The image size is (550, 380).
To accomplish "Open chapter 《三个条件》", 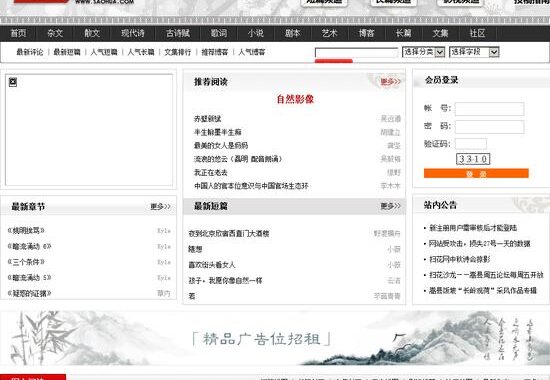I will tap(26, 262).
